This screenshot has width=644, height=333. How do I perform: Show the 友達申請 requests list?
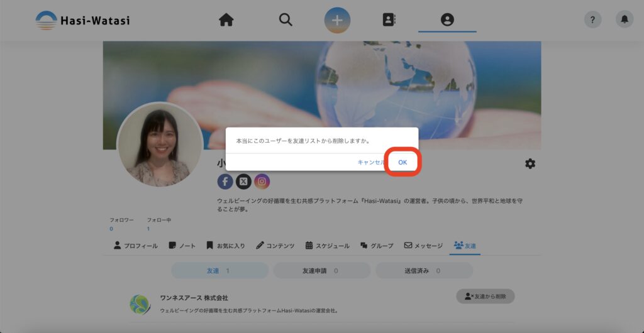(321, 271)
